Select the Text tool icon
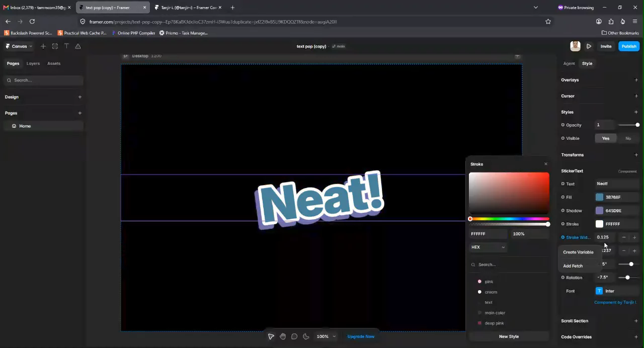 pos(66,46)
